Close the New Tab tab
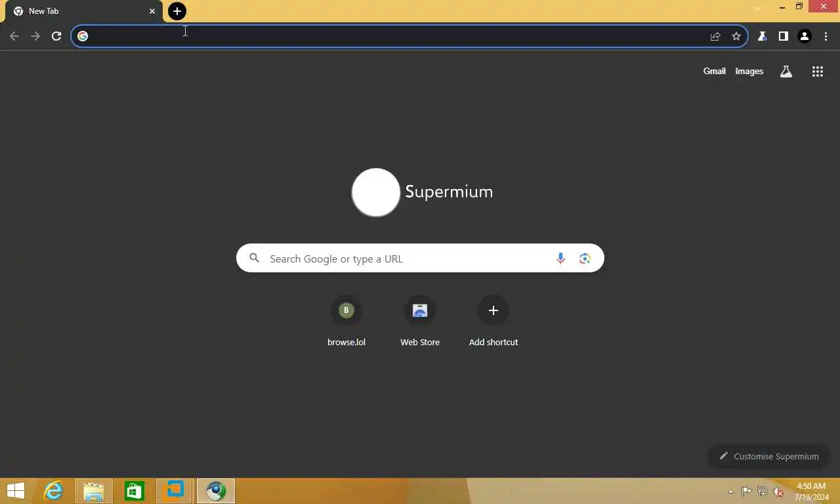Screen dimensions: 840x504 pos(152,11)
